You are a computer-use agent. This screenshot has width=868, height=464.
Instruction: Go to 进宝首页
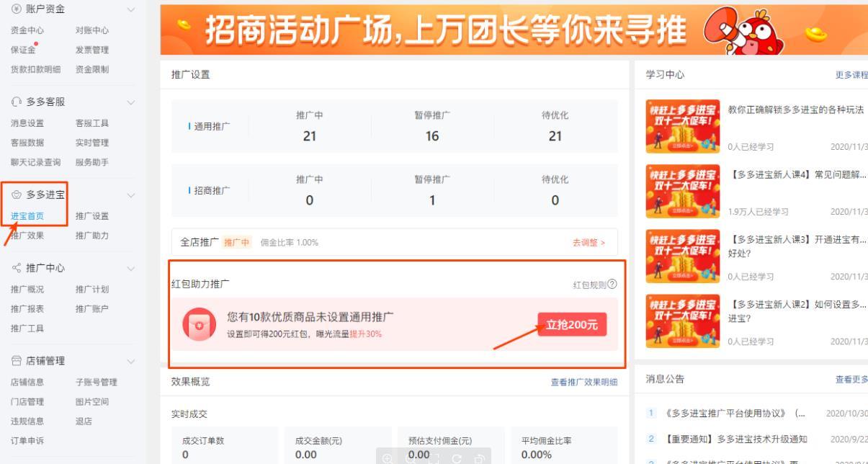(x=27, y=215)
